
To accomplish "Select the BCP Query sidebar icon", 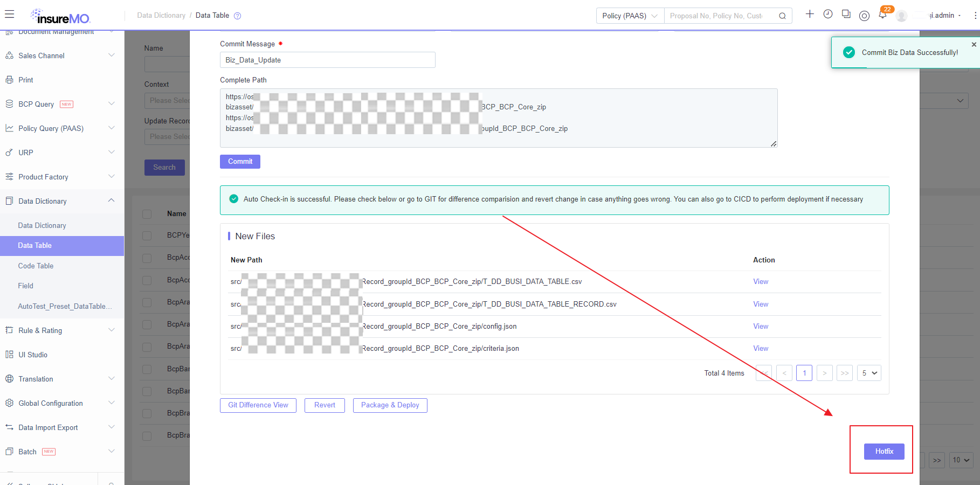I will (10, 103).
